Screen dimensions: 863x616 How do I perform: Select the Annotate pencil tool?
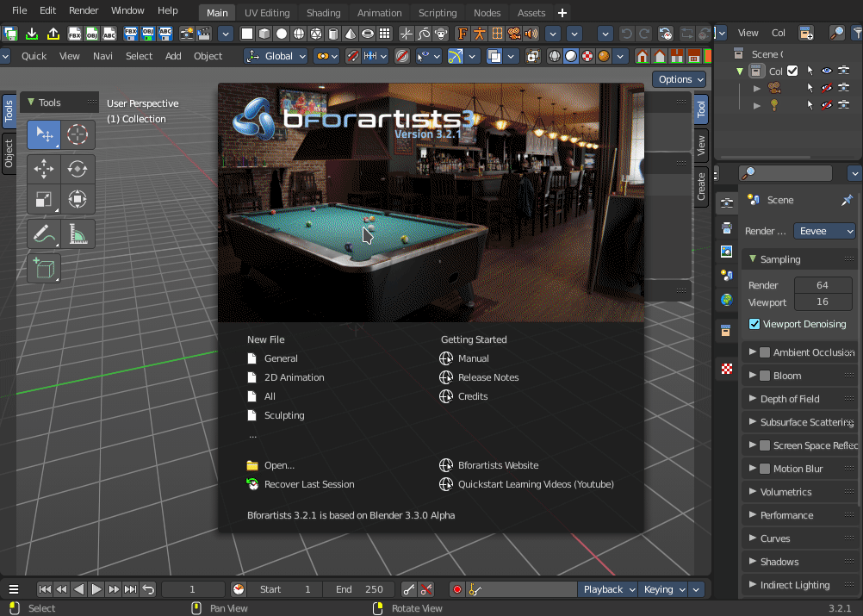43,234
